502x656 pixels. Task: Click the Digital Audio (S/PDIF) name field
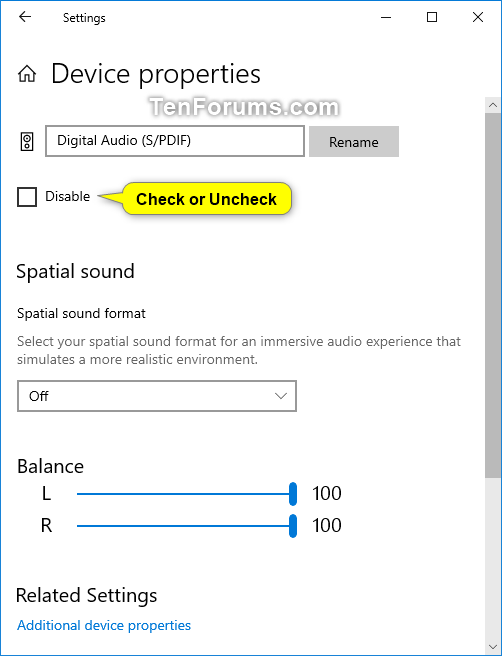[175, 141]
